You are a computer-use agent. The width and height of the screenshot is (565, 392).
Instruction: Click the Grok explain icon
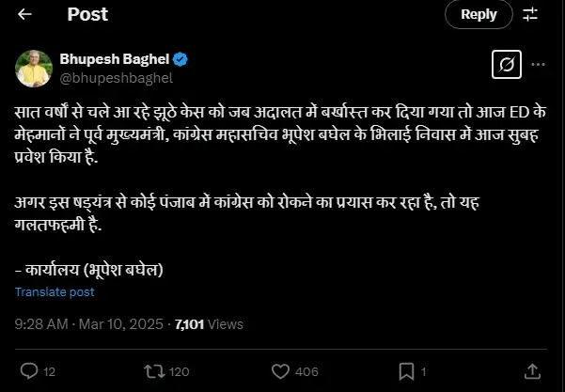pyautogui.click(x=506, y=65)
